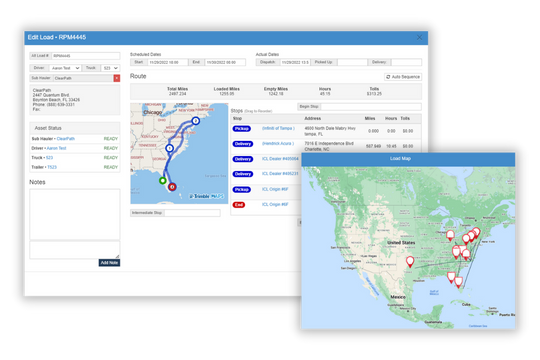Click the READY status for Trailer
This screenshot has width=540, height=360.
(111, 167)
